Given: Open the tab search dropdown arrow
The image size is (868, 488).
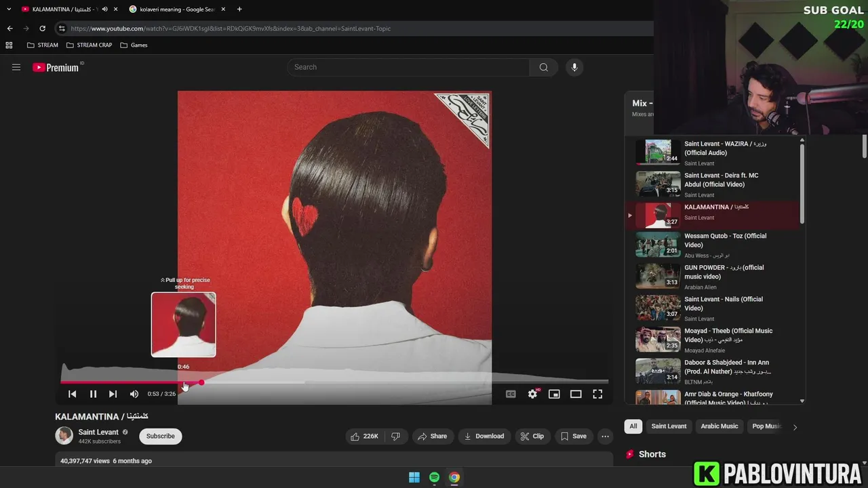Looking at the screenshot, I should coord(9,9).
